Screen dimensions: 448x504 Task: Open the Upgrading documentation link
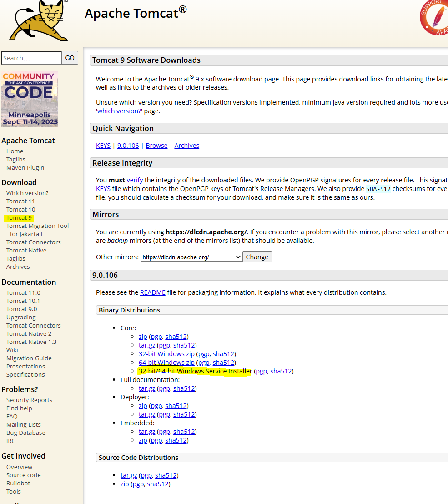[x=21, y=317]
